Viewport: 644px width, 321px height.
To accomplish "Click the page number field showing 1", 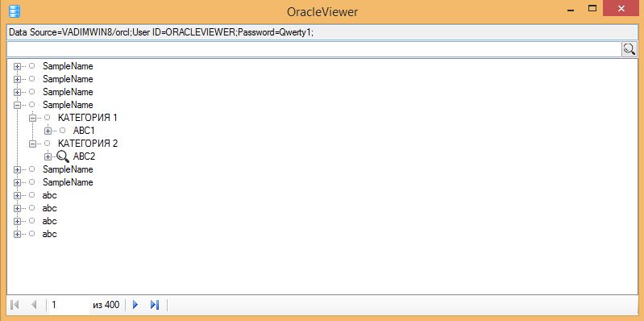I will click(x=69, y=305).
